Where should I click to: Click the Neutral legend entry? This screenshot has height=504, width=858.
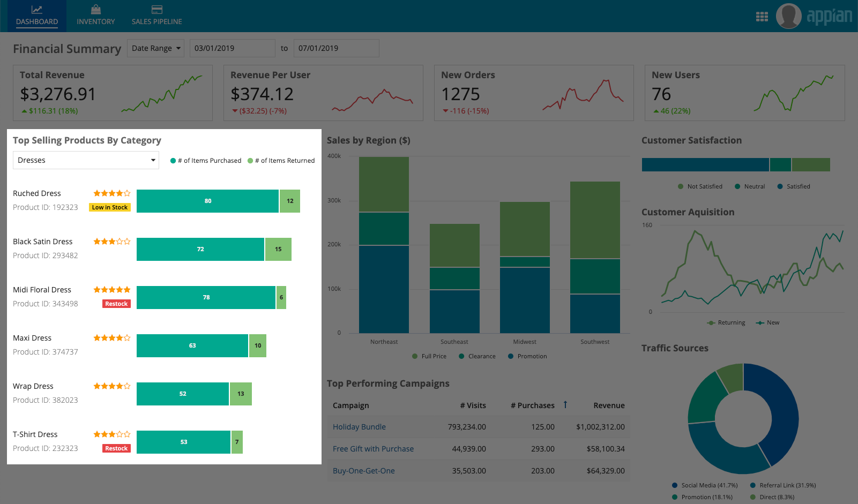click(750, 186)
